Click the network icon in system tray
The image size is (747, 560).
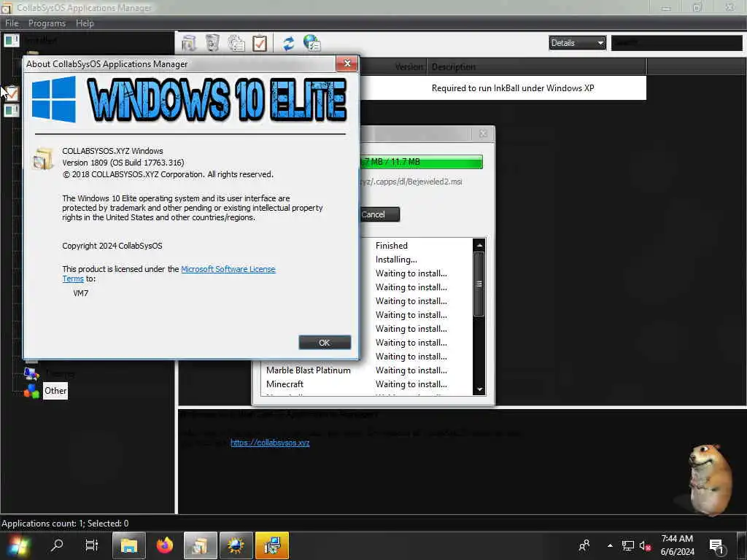coord(628,545)
